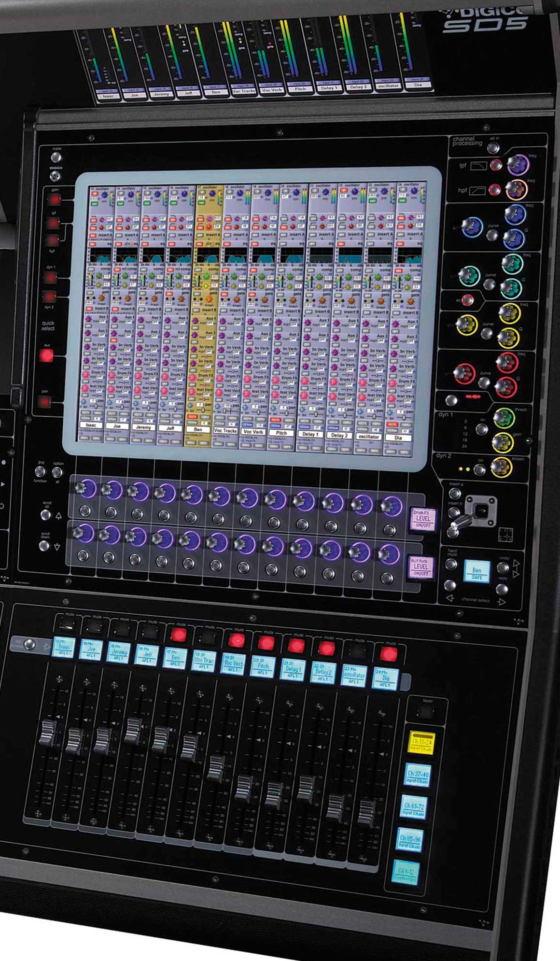Viewport: 560px width, 961px height.
Task: Grab the Voc Verb channel fader cap
Action: coord(216,768)
